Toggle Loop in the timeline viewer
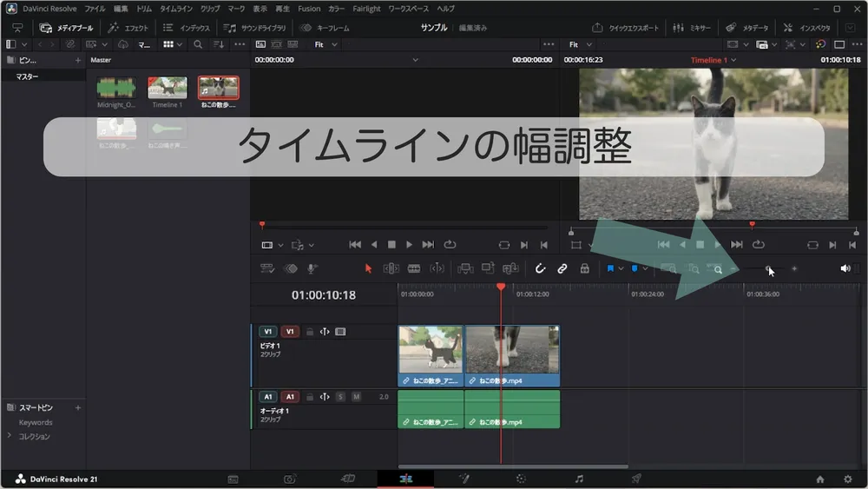868x489 pixels. click(x=759, y=244)
